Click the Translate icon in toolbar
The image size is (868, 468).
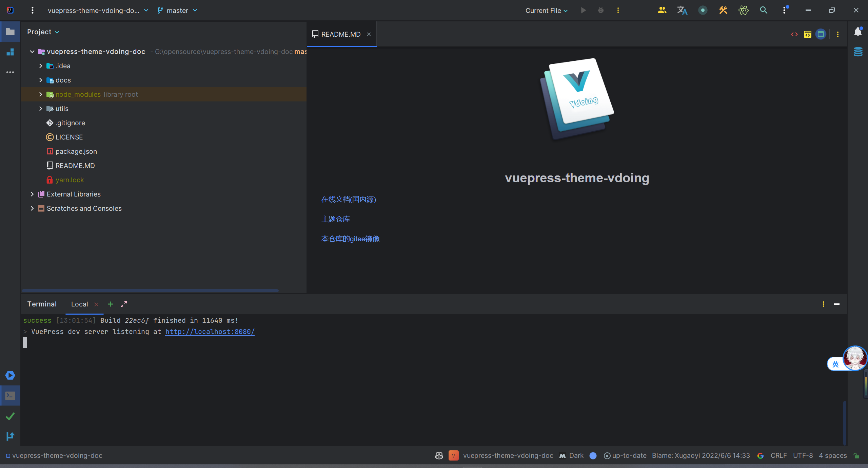682,11
